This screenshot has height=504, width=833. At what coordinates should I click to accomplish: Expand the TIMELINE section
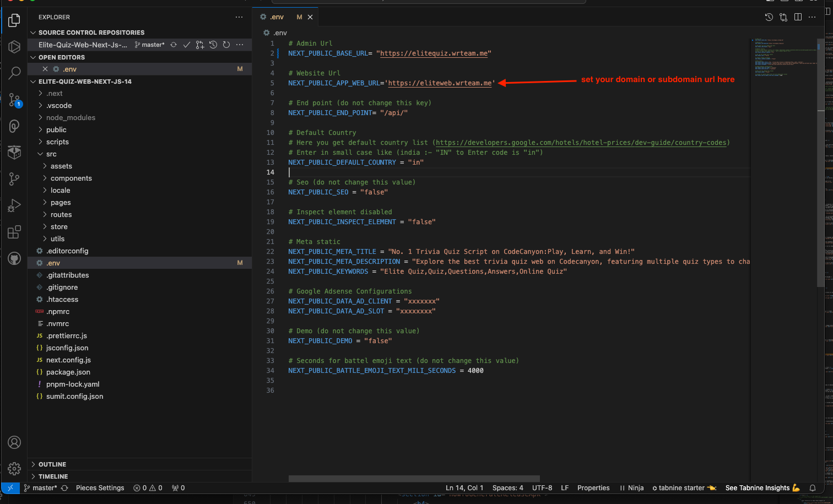pos(53,476)
